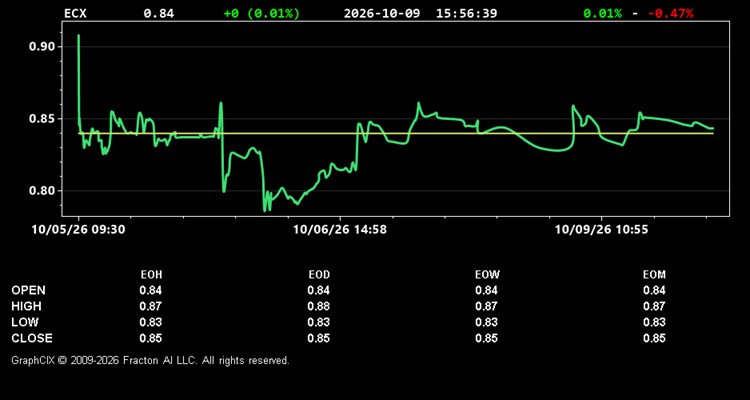Click the 10/09/26 10:55 axis label
The height and width of the screenshot is (400, 750).
point(601,230)
